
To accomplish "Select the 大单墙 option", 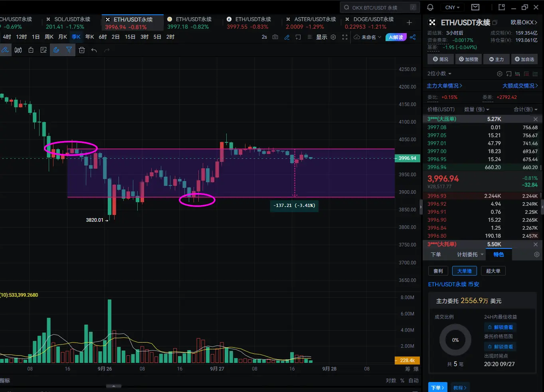I will (465, 271).
